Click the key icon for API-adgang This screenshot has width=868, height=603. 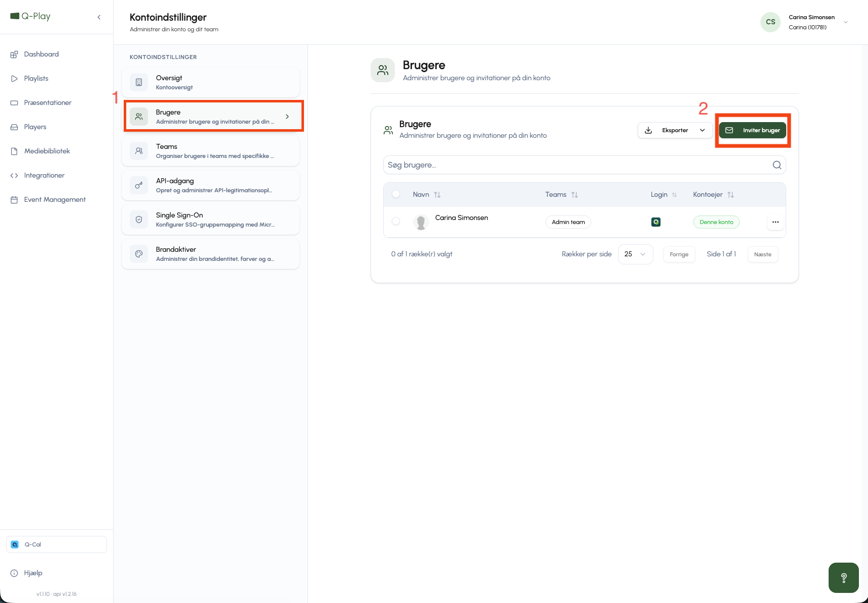pos(139,185)
